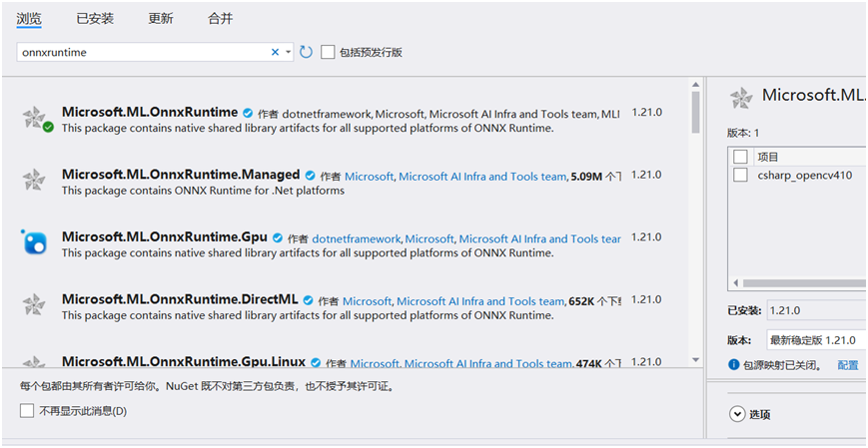The image size is (868, 448).
Task: Open the Microsoft author link for OnnxRuntime.Managed
Action: coord(369,177)
